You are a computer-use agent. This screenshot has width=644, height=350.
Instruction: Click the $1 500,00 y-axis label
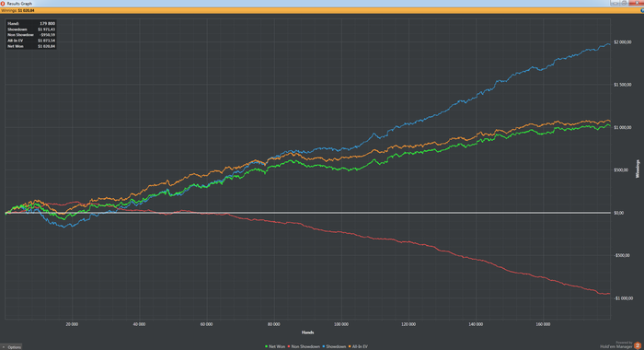[x=623, y=85]
